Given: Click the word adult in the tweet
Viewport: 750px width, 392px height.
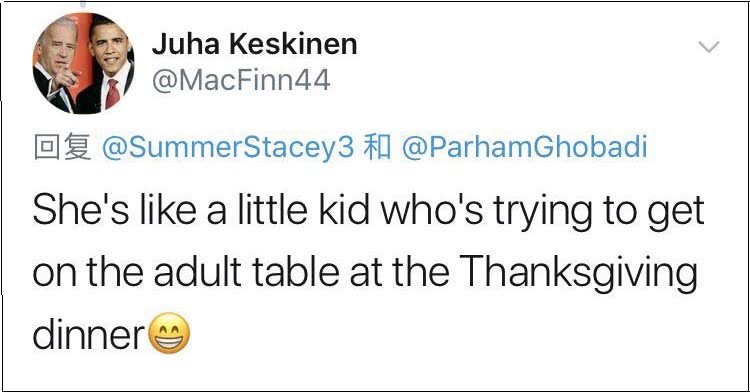Looking at the screenshot, I should click(x=198, y=272).
